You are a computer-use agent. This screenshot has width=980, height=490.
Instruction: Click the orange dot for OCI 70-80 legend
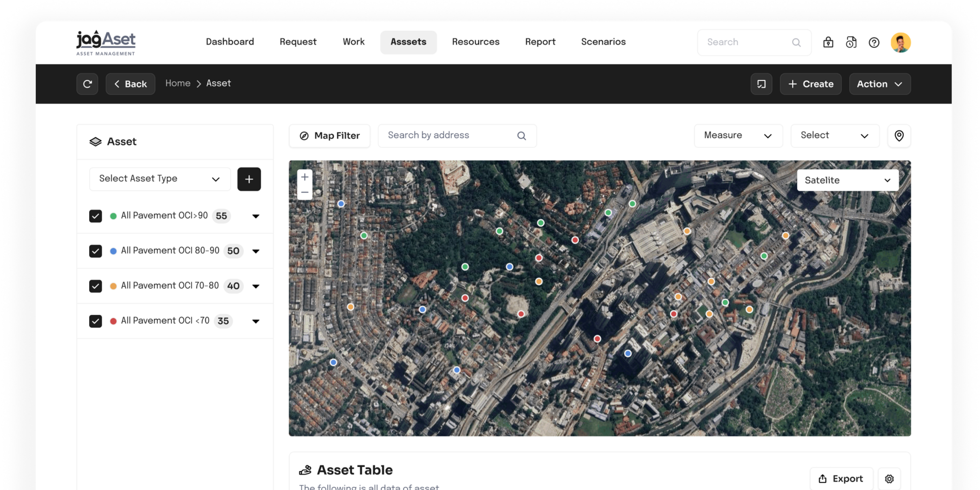pos(113,286)
